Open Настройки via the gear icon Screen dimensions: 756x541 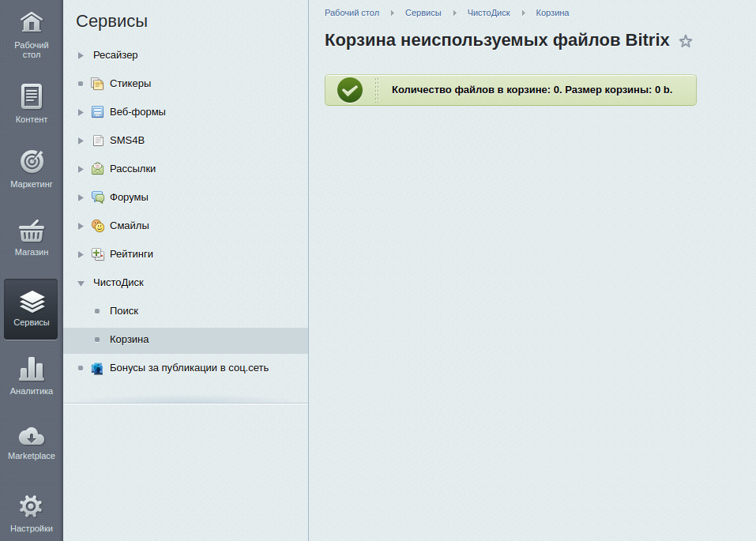(x=31, y=506)
